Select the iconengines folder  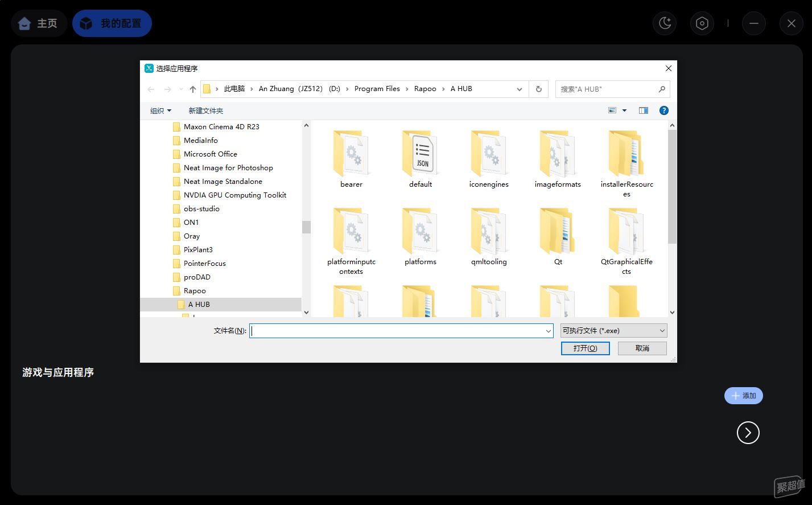489,159
